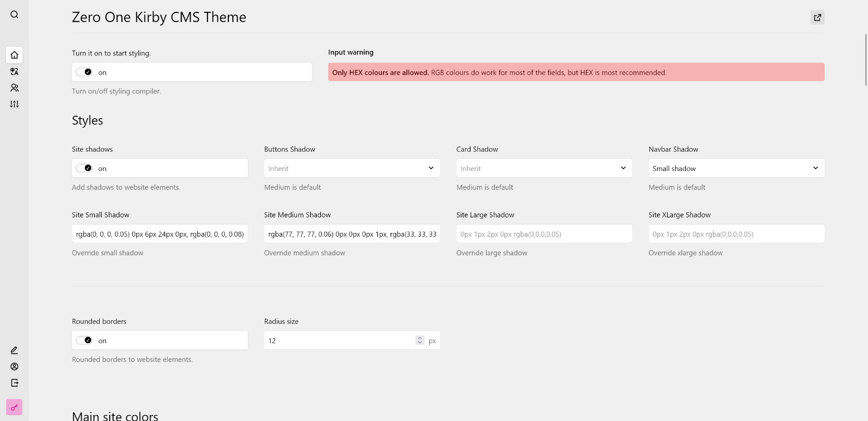Viewport: 868px width, 421px height.
Task: Toggle the styling compiler switch off
Action: click(x=84, y=72)
